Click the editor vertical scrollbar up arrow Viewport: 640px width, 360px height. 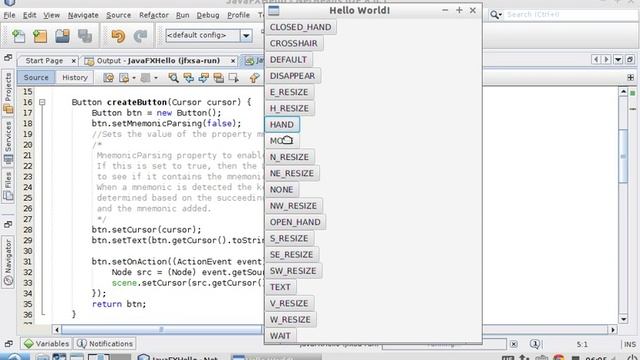623,92
